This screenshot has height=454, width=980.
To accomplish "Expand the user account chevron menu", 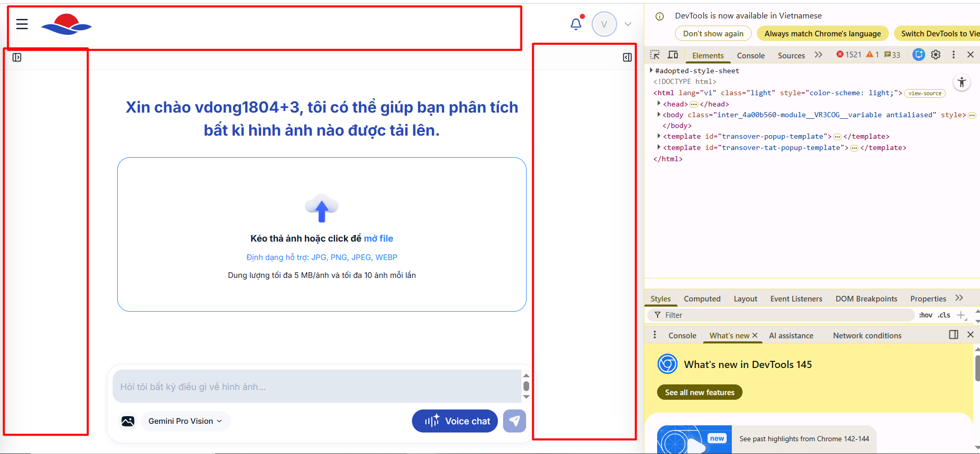I will click(x=628, y=24).
